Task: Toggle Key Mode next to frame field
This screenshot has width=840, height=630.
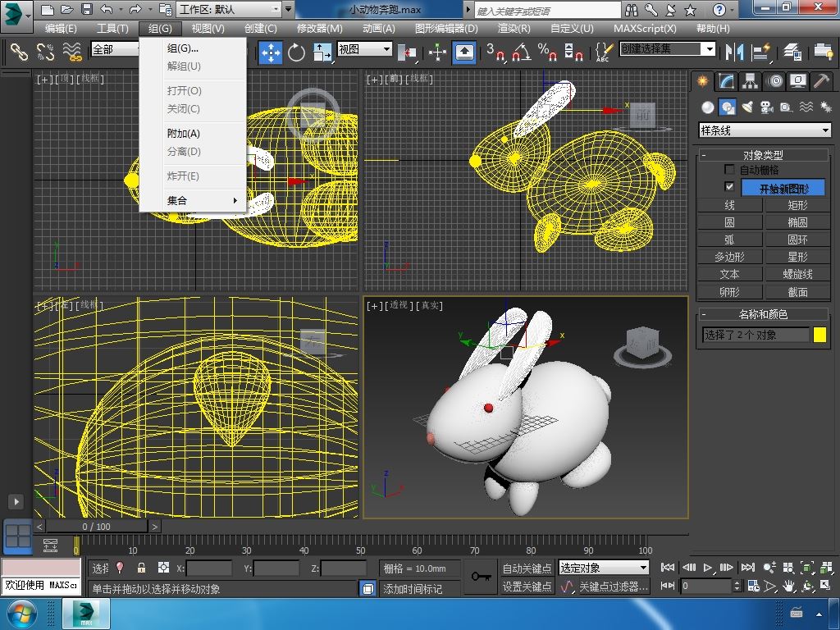Action: 668,586
